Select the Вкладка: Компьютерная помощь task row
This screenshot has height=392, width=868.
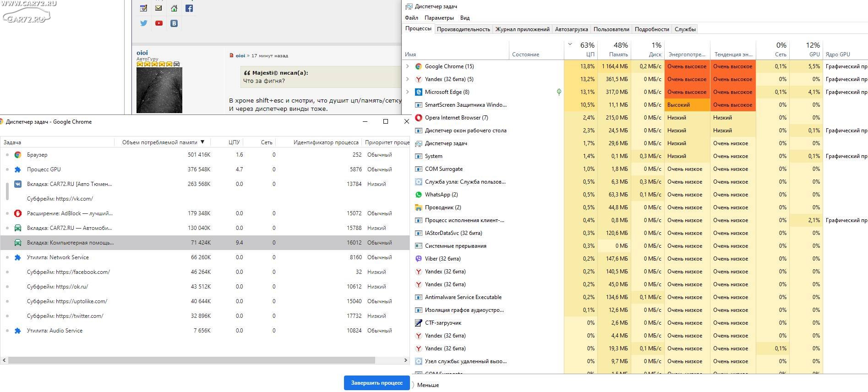205,243
